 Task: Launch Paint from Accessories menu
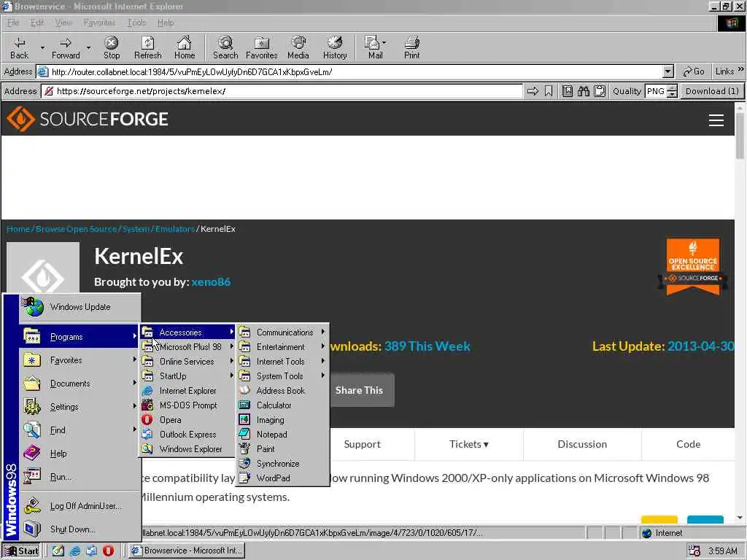point(284,449)
